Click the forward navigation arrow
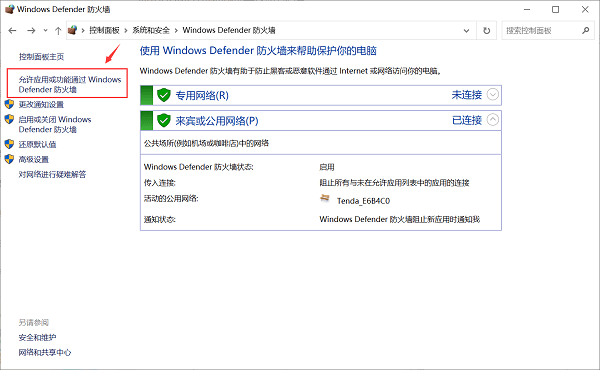600x370 pixels. point(31,31)
